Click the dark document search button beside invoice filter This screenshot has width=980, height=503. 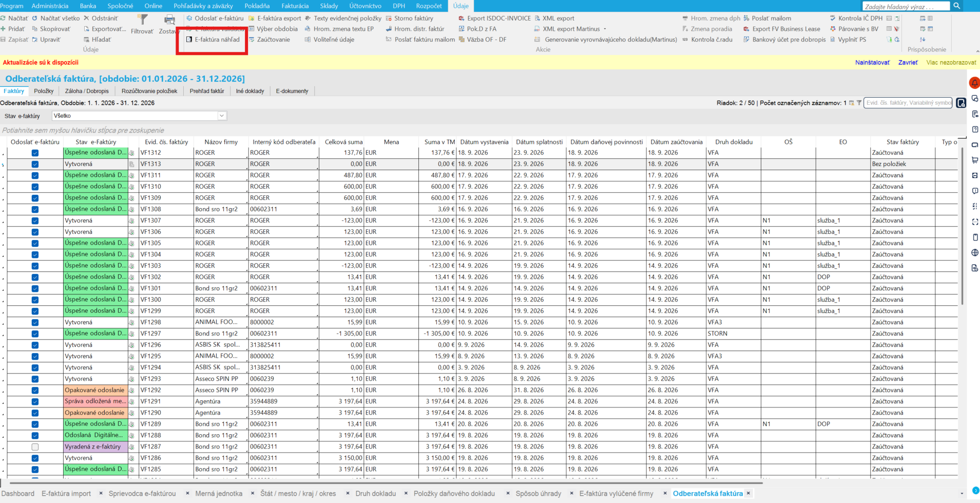point(961,103)
